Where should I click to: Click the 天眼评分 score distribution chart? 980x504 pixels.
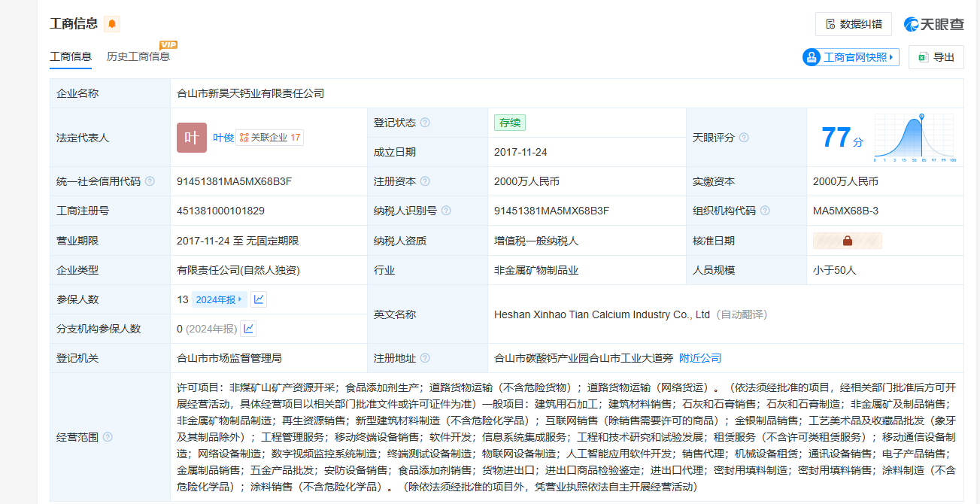click(914, 138)
